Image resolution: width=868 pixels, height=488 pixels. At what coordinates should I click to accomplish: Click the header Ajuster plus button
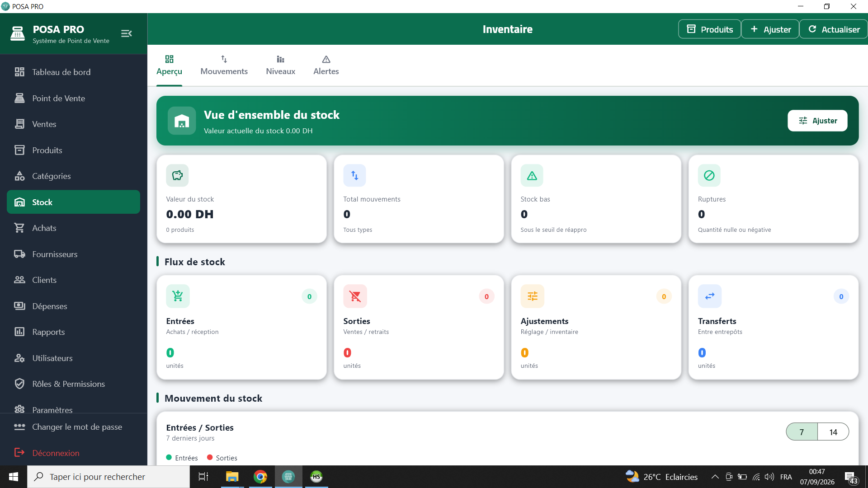tap(770, 29)
